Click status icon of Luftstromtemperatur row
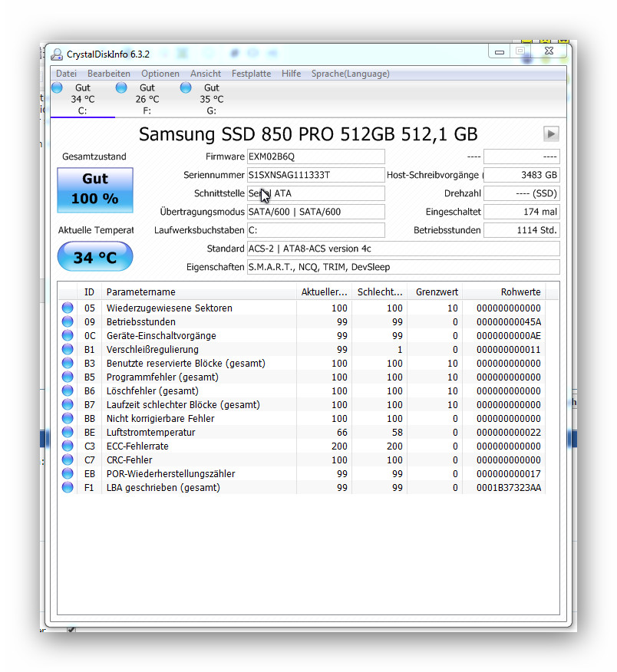Viewport: 617px width, 672px height. pos(68,432)
